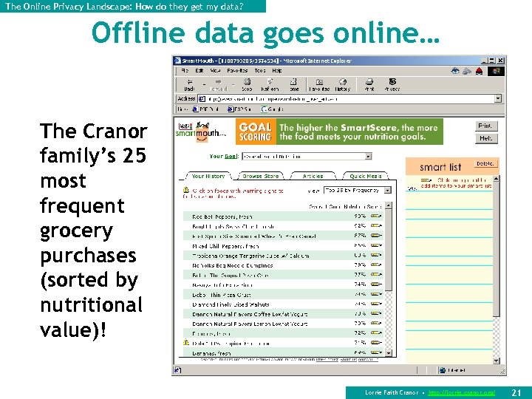Screen dimensions: 532x399
Task: Click the Delete button on the smart list
Action: click(x=485, y=163)
